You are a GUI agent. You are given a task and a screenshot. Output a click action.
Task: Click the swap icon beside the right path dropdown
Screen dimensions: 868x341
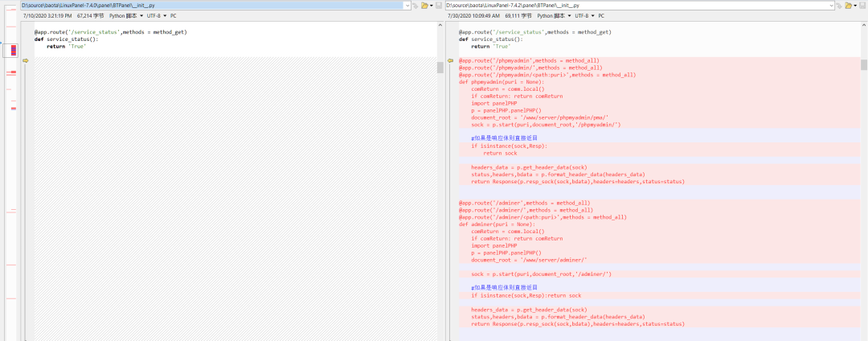point(840,6)
